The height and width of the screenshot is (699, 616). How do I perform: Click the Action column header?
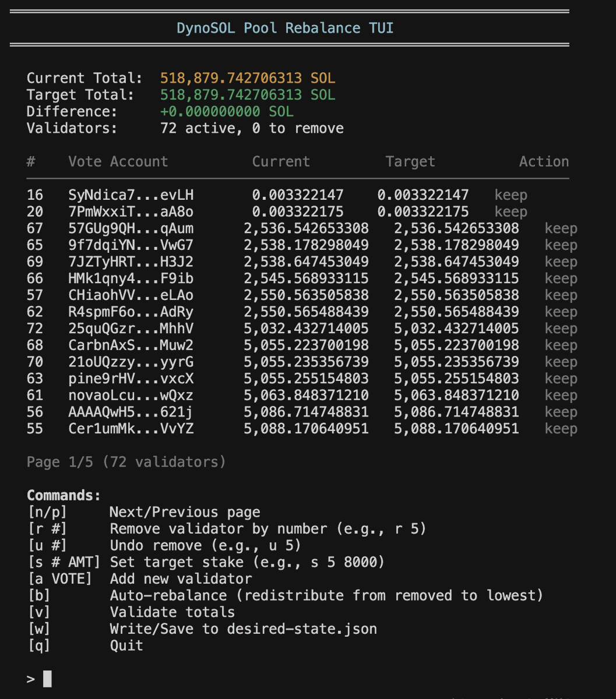(544, 162)
